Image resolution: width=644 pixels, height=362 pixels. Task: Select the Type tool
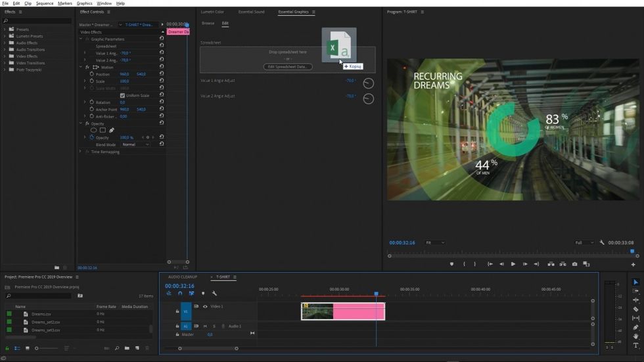pyautogui.click(x=635, y=345)
